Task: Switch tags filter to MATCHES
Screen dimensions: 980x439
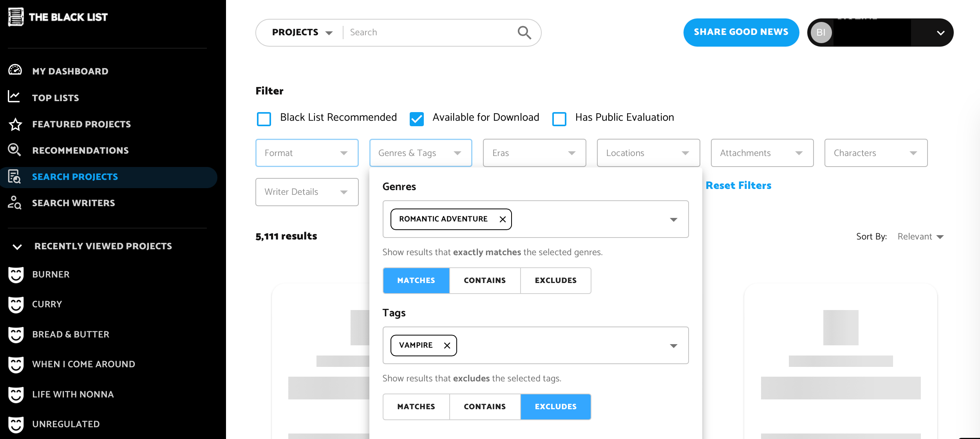Action: click(416, 407)
